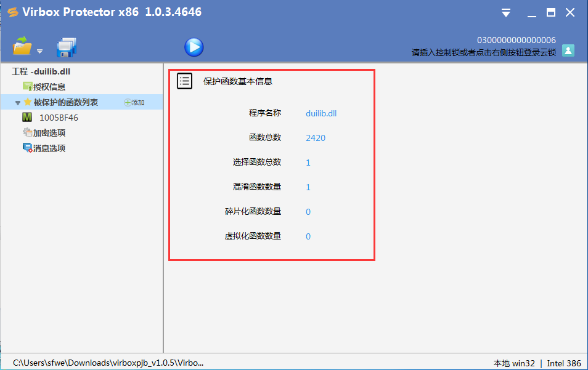
Task: Collapse the 被保护的函数列表 node triangle
Action: click(18, 103)
